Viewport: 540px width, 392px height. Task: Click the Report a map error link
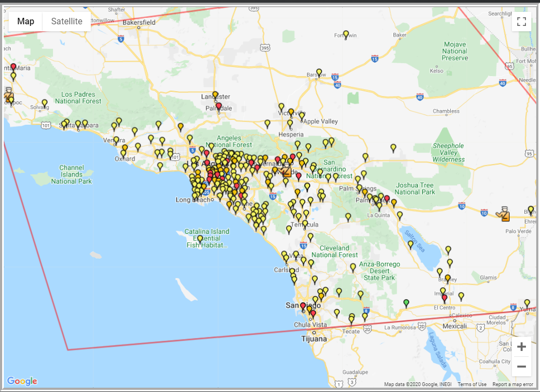[x=513, y=384]
